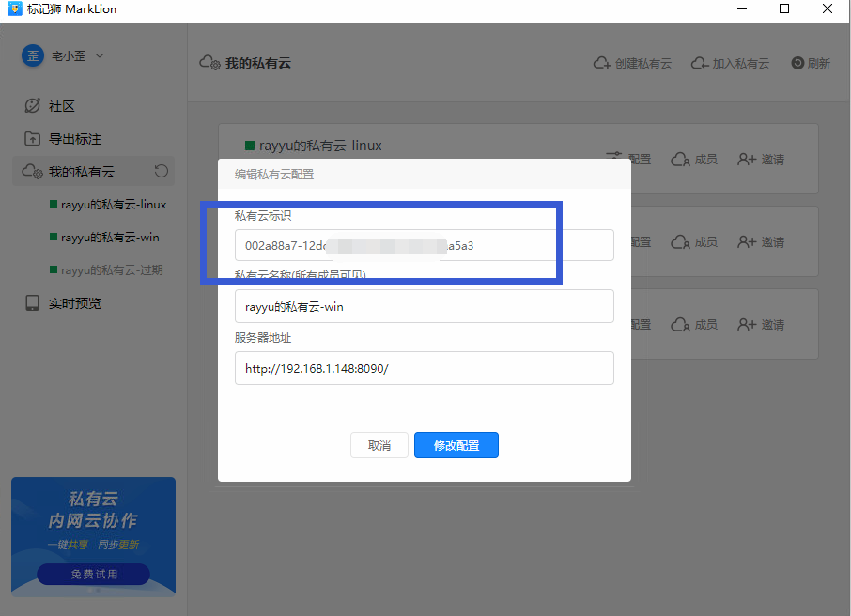Click 创建私有云 in the header

[x=632, y=64]
